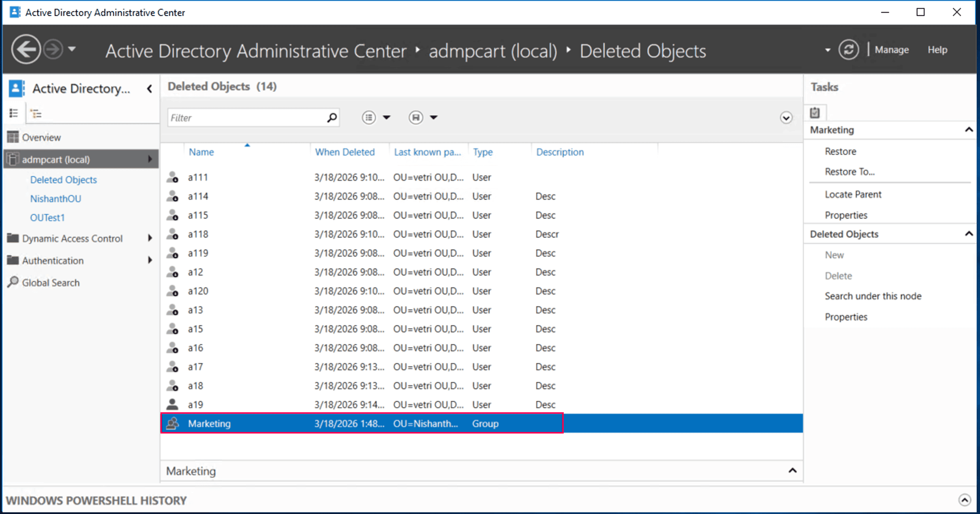Viewport: 980px width, 514px height.
Task: Click the filter search magnifier icon
Action: (x=331, y=117)
